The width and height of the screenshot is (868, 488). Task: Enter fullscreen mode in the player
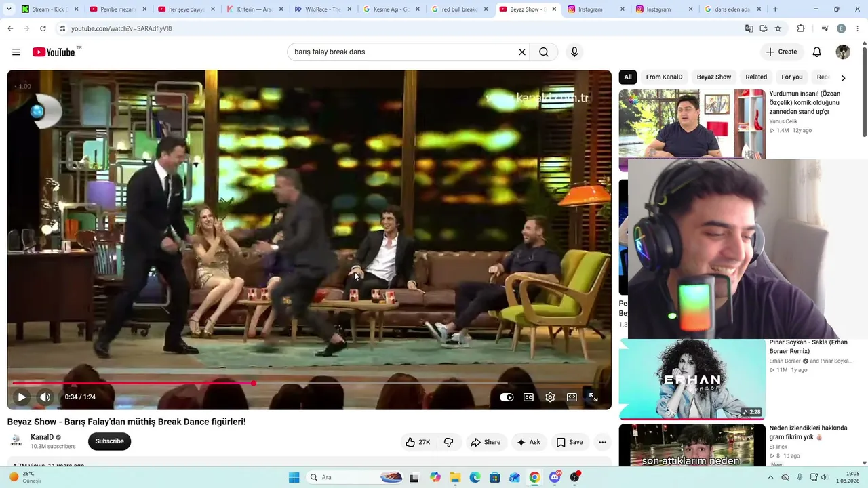(593, 397)
